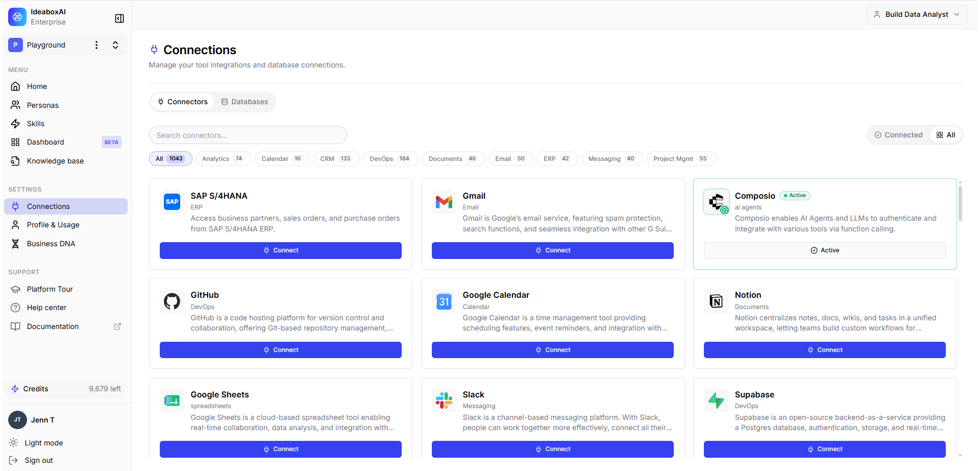Open Knowledge base from sidebar

tap(65, 161)
